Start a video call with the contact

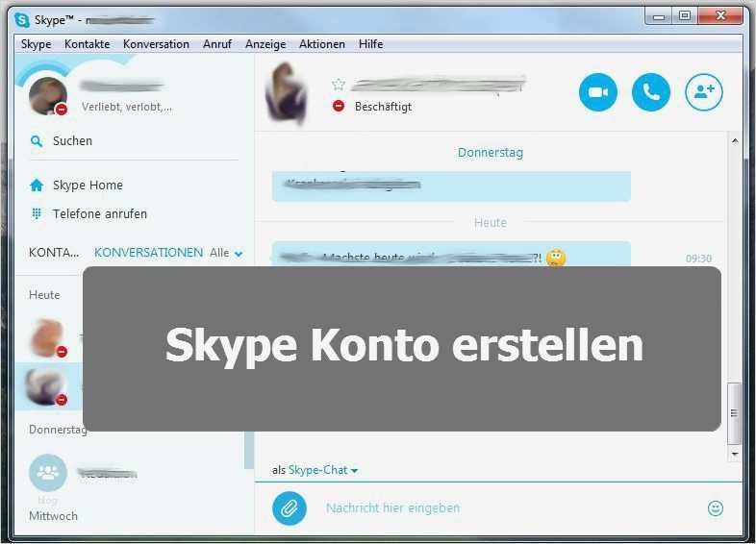(598, 92)
